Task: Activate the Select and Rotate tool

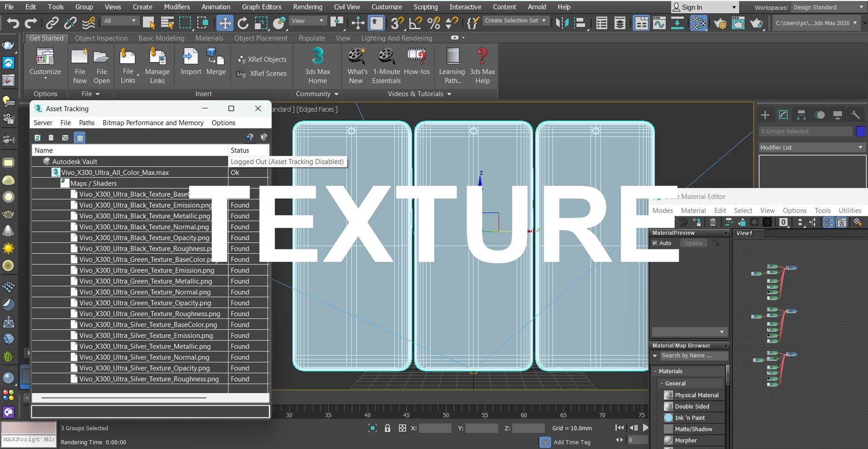Action: [243, 23]
